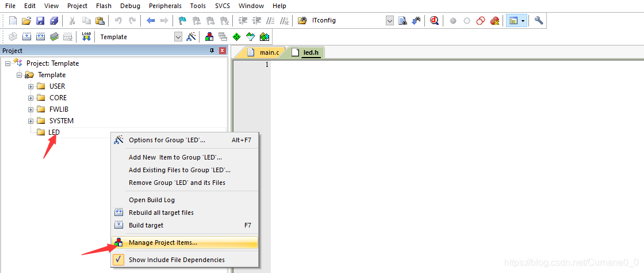
Task: Click the Select Software Packs icon
Action: (251, 37)
